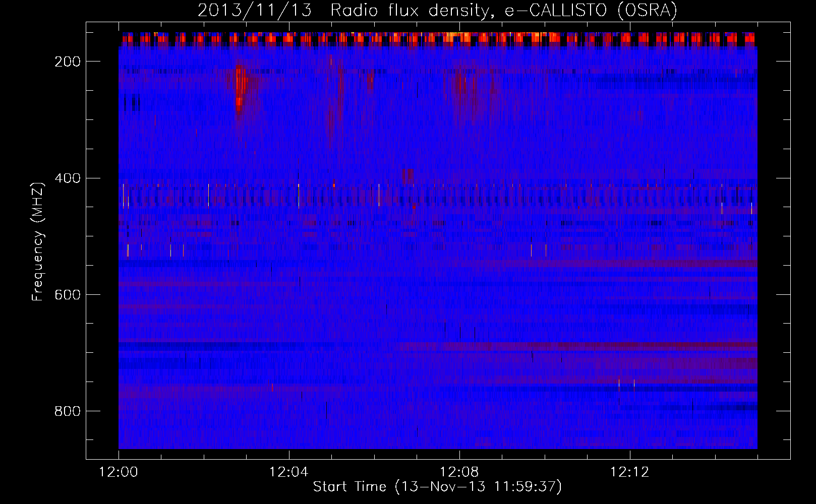The width and height of the screenshot is (816, 504).
Task: Click the 12:04 time tick label
Action: point(289,472)
